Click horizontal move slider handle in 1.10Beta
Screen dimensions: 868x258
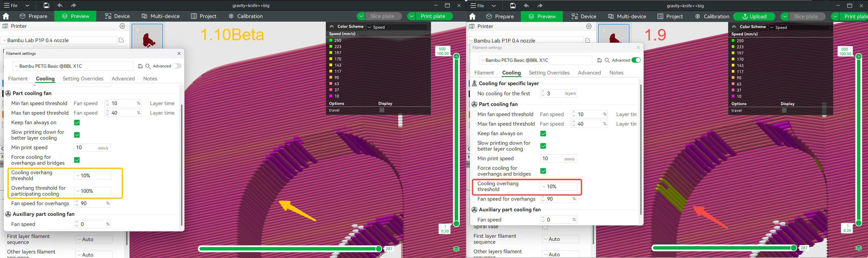[379, 248]
